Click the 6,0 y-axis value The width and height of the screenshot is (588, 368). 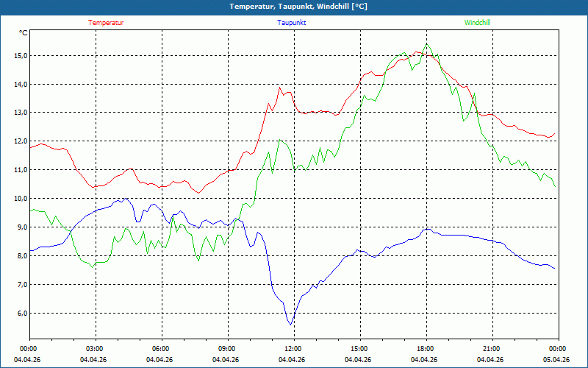pyautogui.click(x=22, y=314)
